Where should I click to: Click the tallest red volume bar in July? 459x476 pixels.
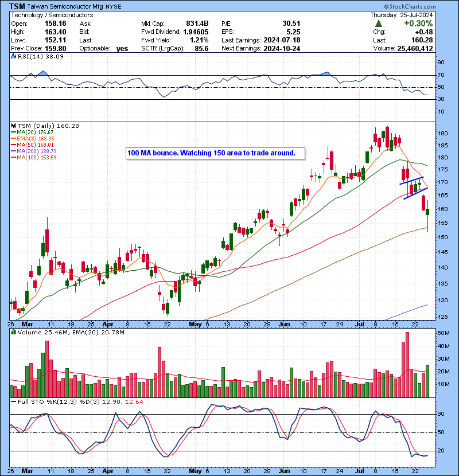pos(407,365)
